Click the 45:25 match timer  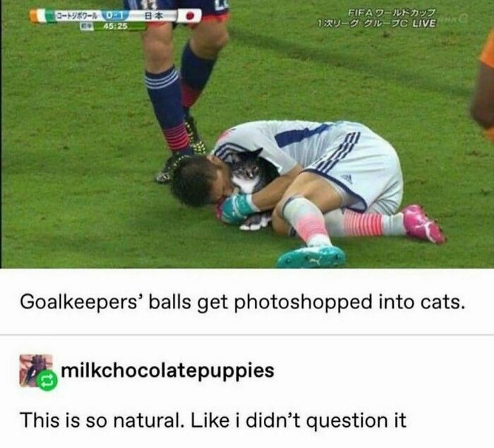tap(115, 27)
